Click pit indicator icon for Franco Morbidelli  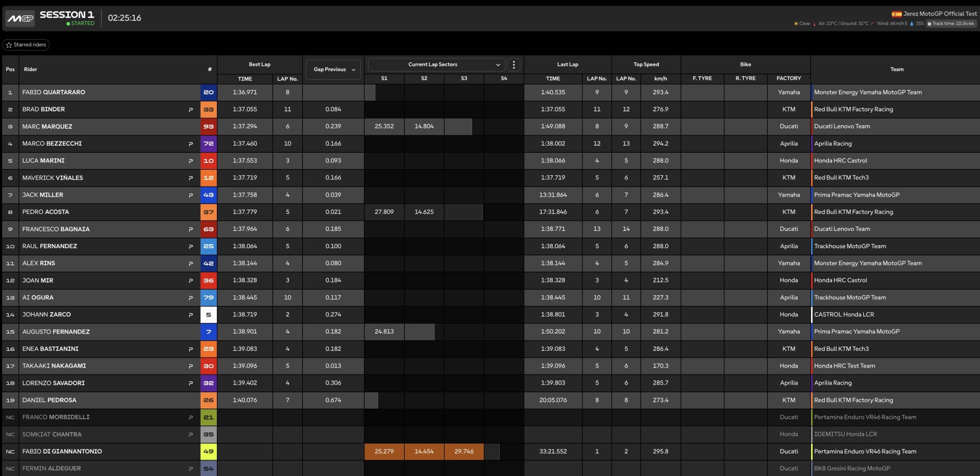click(191, 418)
